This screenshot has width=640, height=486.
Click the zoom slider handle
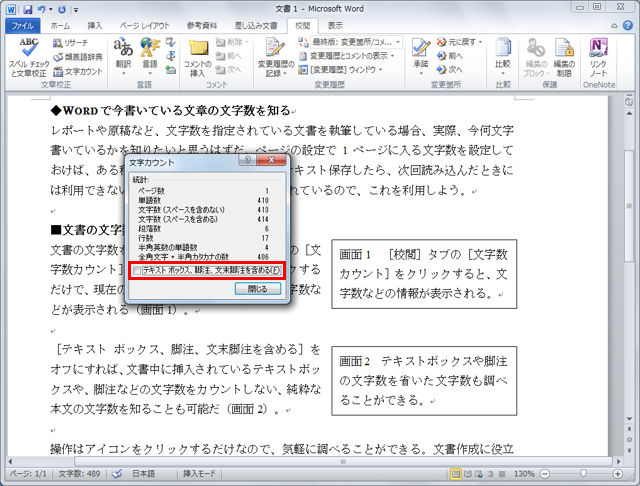[x=583, y=473]
